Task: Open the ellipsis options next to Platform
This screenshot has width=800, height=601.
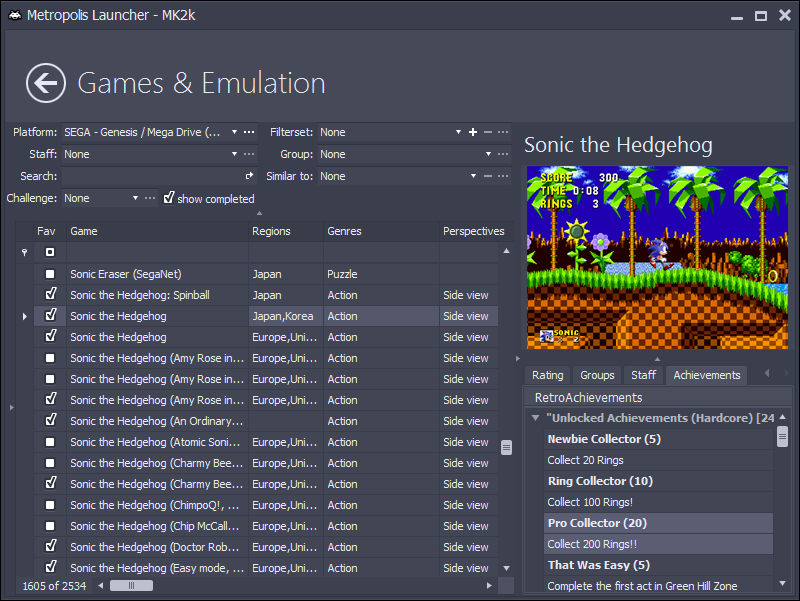Action: (x=249, y=132)
